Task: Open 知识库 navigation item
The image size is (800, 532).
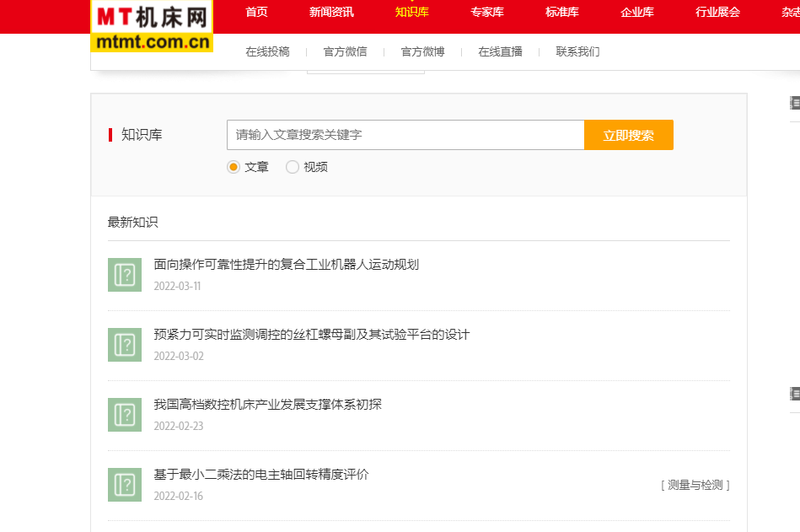Action: [412, 12]
